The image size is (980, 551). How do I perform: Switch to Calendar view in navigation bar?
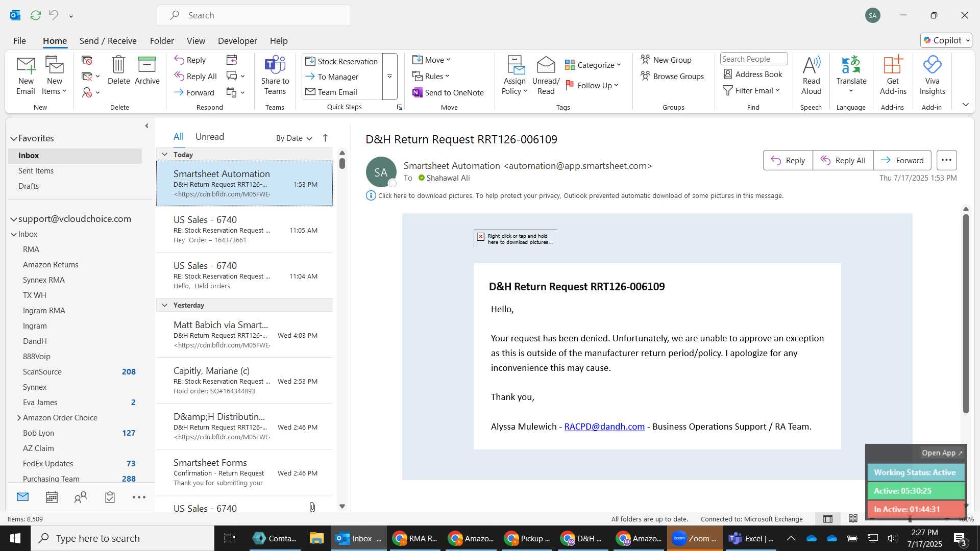click(x=52, y=497)
